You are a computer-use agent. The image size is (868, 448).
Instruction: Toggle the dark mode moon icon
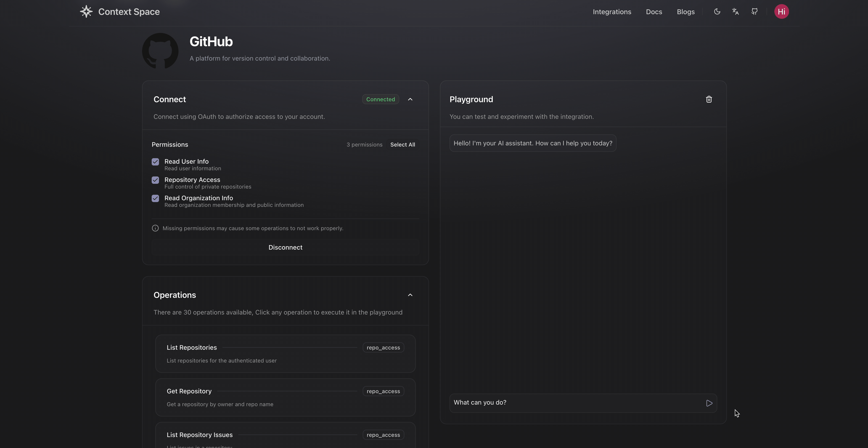[x=717, y=11]
